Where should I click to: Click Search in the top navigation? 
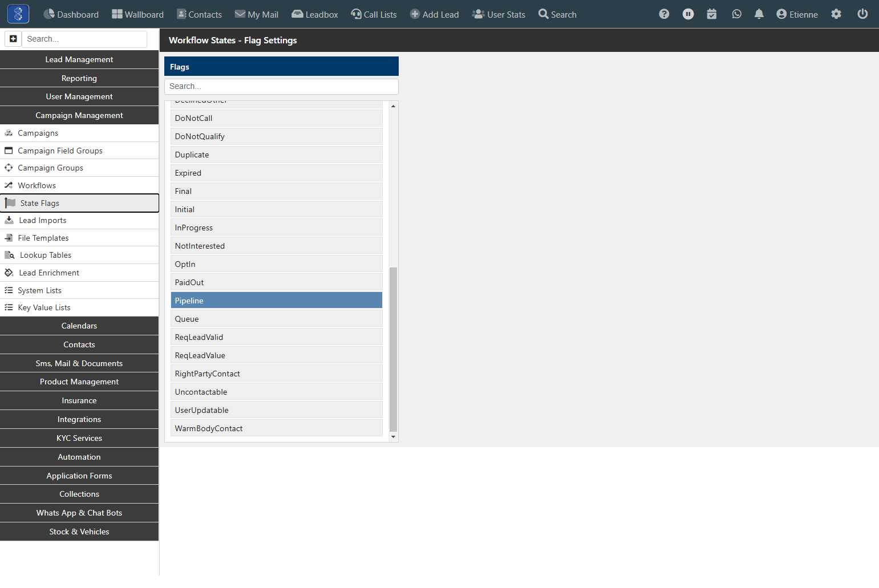557,14
